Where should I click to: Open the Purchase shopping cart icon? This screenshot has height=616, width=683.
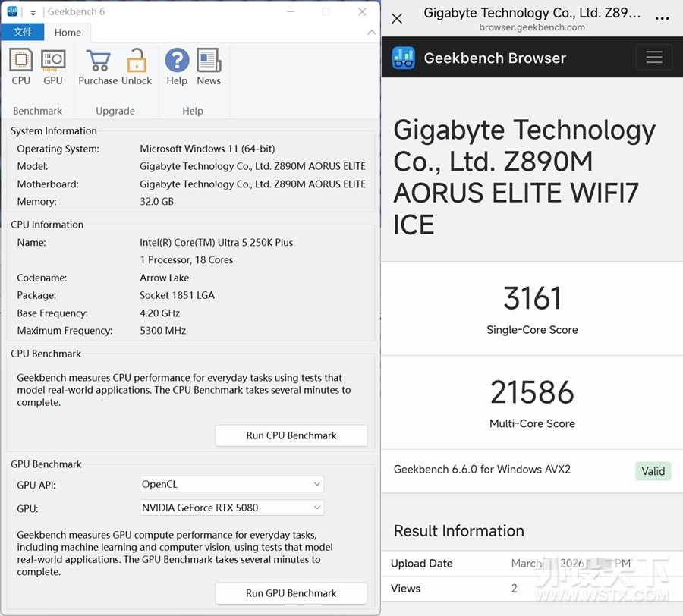98,61
